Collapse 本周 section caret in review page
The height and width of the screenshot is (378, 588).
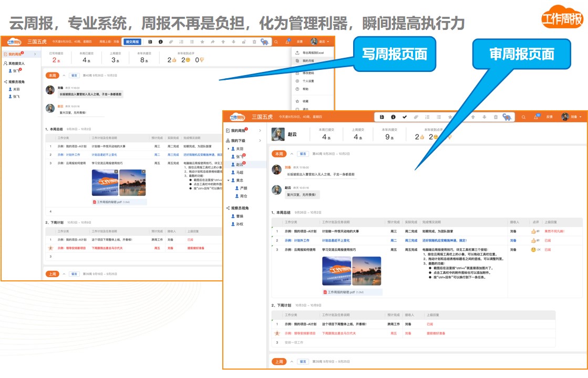click(x=292, y=154)
